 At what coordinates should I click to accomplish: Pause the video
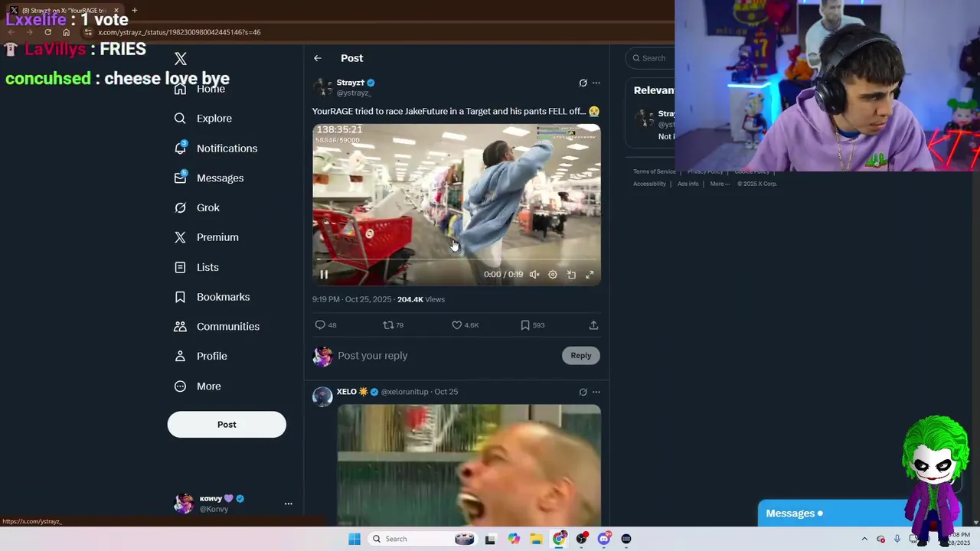[x=324, y=274]
